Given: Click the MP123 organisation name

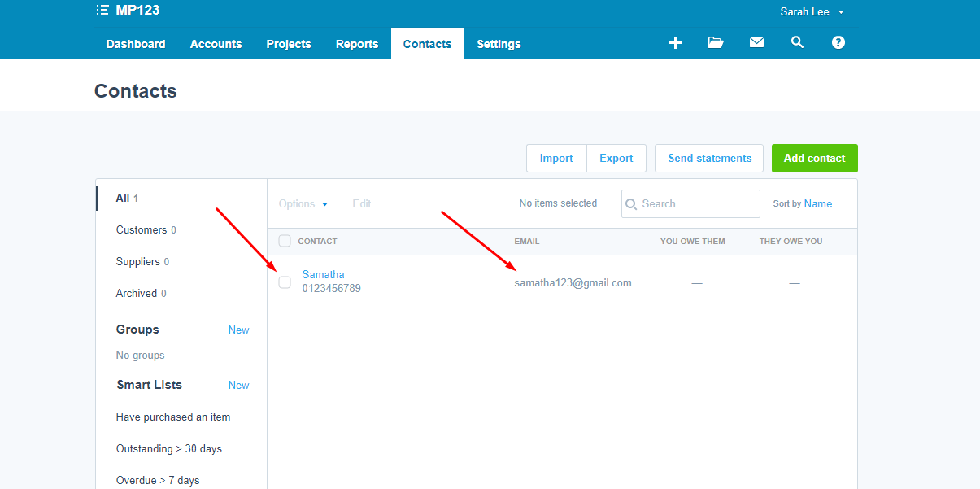Looking at the screenshot, I should 137,11.
